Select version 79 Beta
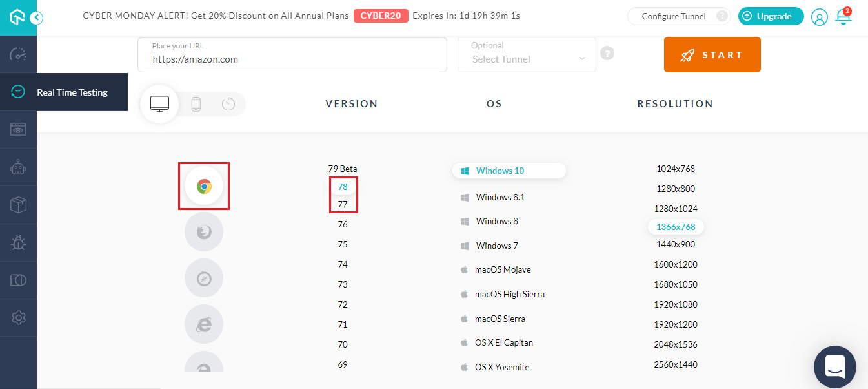This screenshot has width=868, height=389. click(343, 169)
